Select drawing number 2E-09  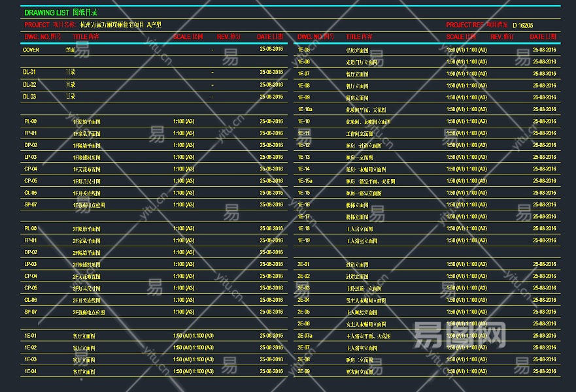click(303, 371)
